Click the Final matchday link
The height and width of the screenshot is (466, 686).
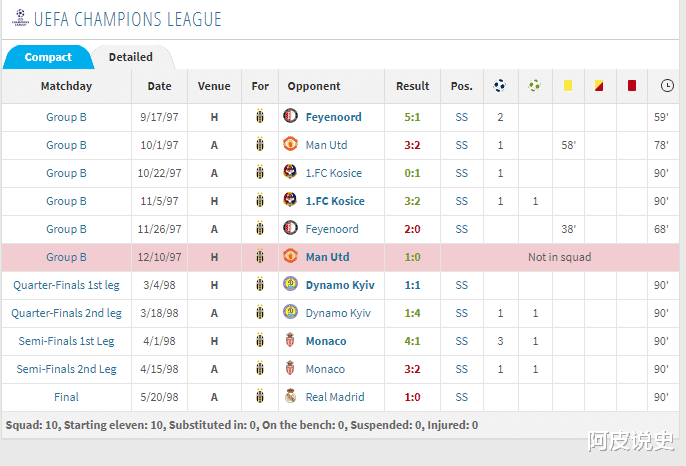(x=66, y=397)
